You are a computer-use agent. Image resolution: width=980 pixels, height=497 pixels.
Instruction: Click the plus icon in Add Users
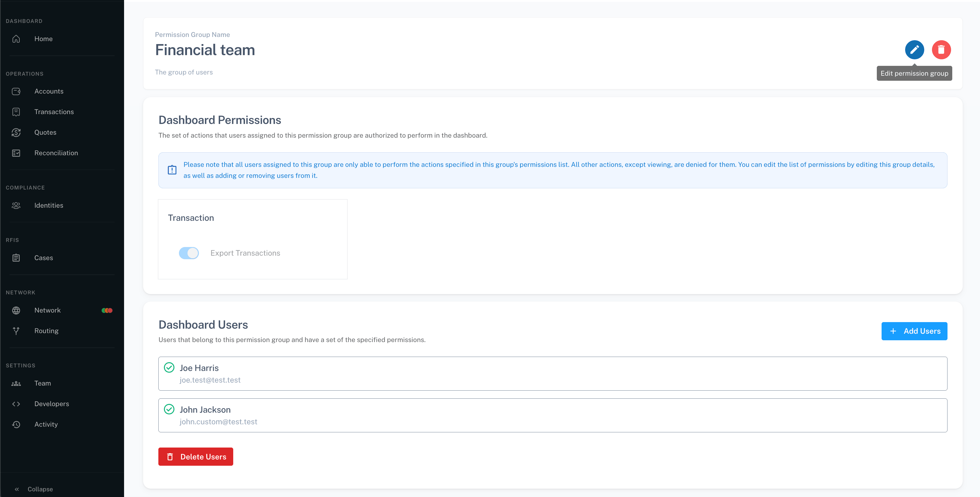click(x=893, y=331)
